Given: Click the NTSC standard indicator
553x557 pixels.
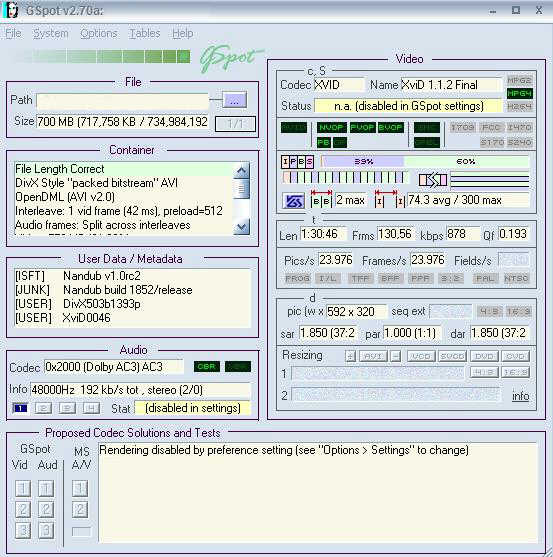Looking at the screenshot, I should (x=516, y=278).
